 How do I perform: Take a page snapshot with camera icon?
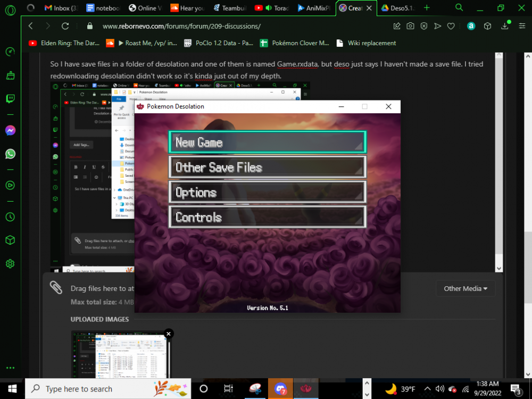pos(410,26)
